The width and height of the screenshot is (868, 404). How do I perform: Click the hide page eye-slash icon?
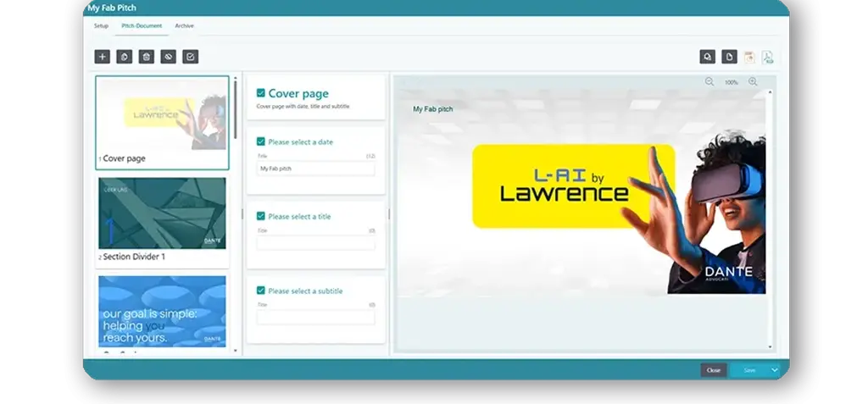click(x=168, y=57)
